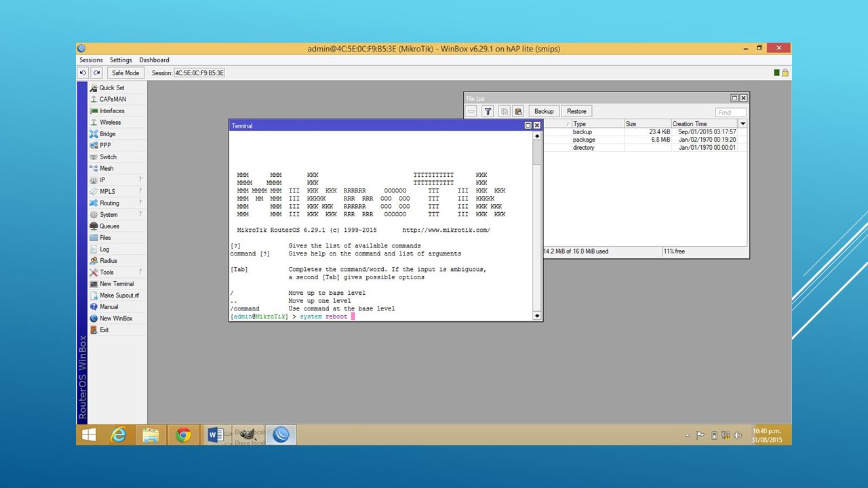868x488 pixels.
Task: Click the '11% free' status text
Action: [x=675, y=251]
